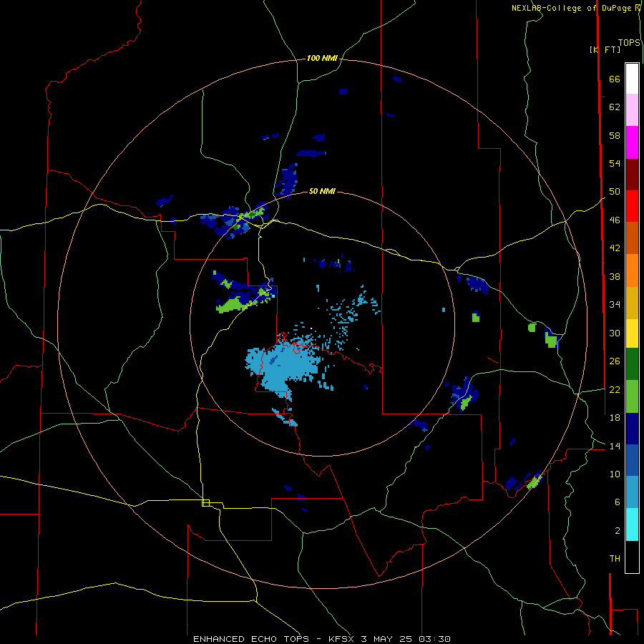Click the 54 legend value

tap(615, 163)
